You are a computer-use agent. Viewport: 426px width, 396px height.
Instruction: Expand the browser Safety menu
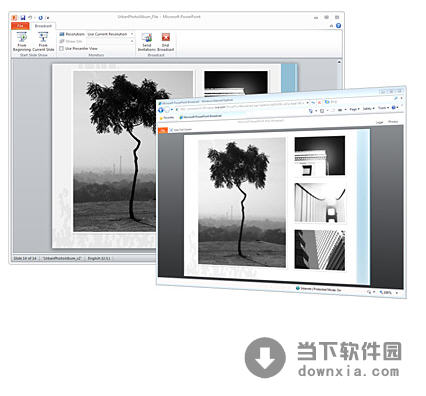[x=368, y=109]
